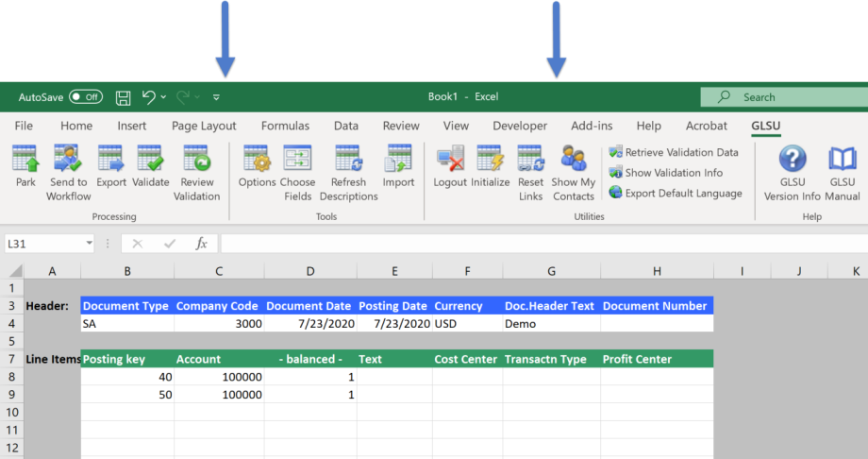Select the cell containing SA
Image resolution: width=868 pixels, height=459 pixels.
[x=127, y=324]
